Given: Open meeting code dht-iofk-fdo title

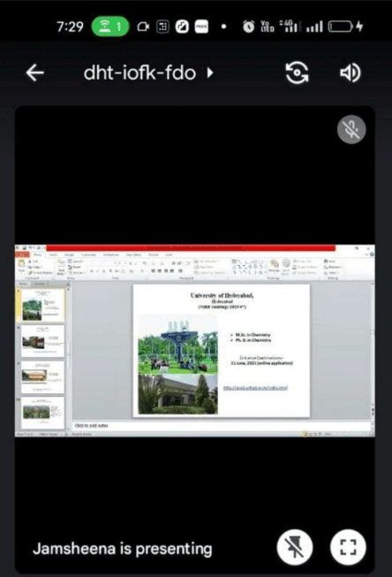Looking at the screenshot, I should 139,72.
